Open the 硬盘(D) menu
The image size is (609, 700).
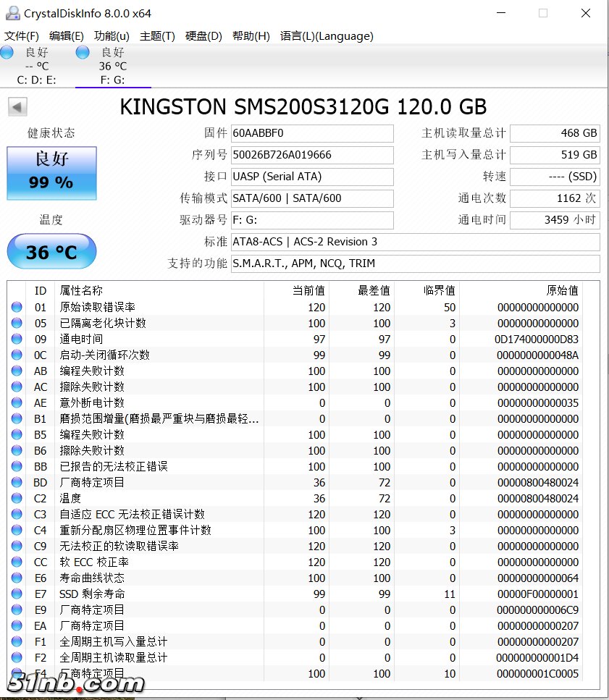[203, 36]
